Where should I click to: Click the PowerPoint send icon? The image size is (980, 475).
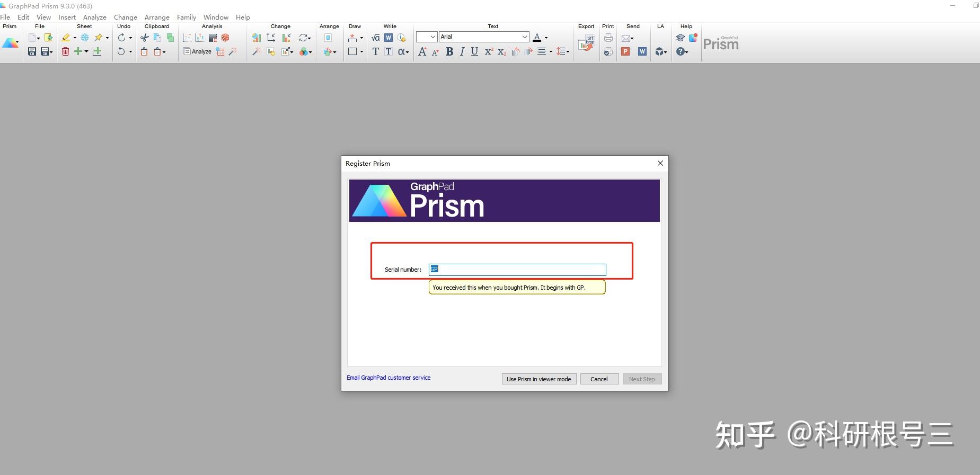[x=625, y=51]
